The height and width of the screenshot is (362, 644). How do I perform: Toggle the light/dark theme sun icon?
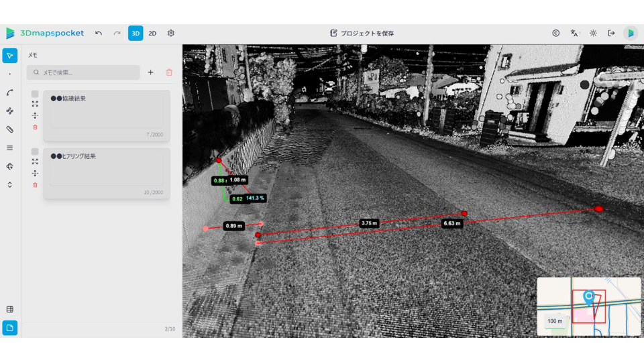[x=593, y=33]
